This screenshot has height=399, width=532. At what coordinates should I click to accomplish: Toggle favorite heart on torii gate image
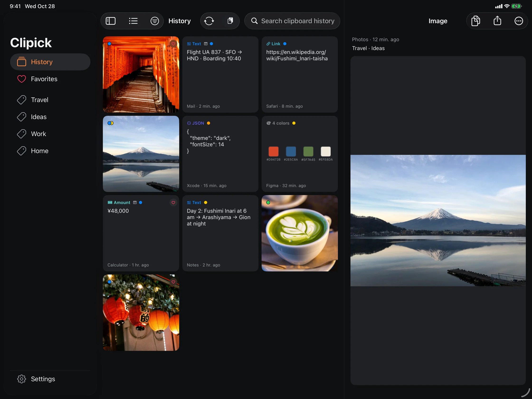(x=173, y=44)
